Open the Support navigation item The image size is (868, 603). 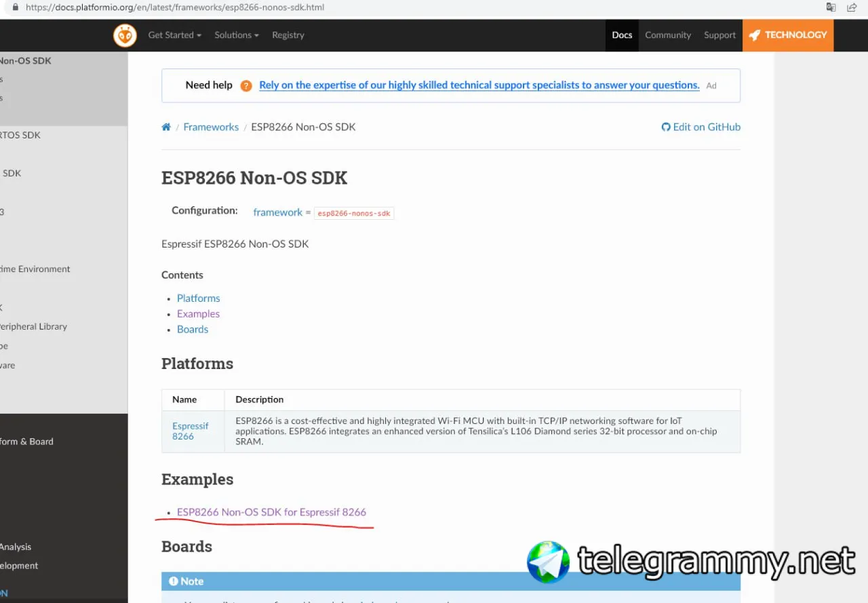[719, 35]
